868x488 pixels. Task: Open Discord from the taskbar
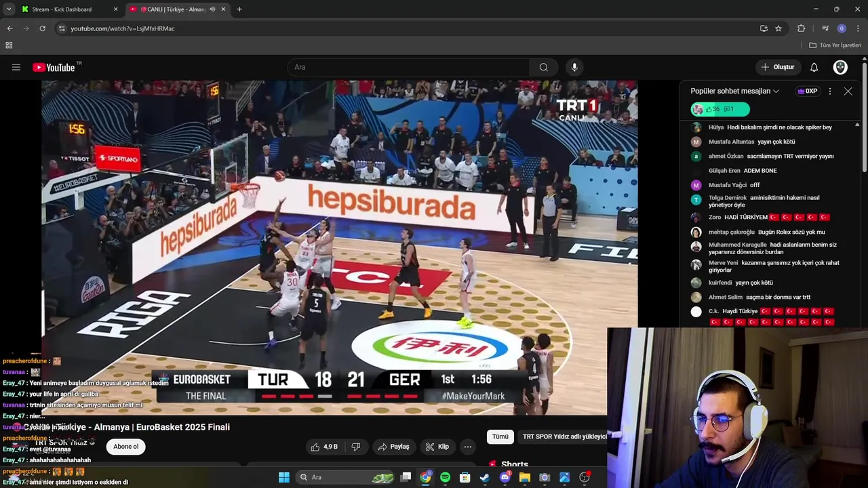(x=505, y=477)
